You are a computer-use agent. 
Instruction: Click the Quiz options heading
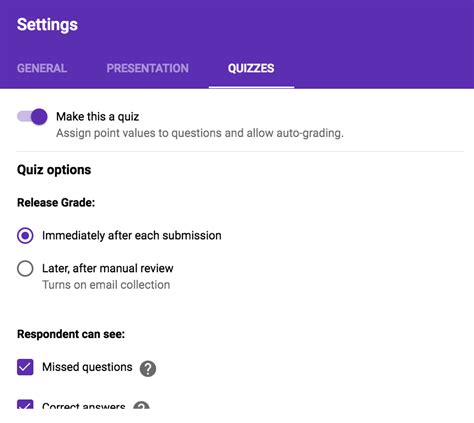[x=54, y=170]
